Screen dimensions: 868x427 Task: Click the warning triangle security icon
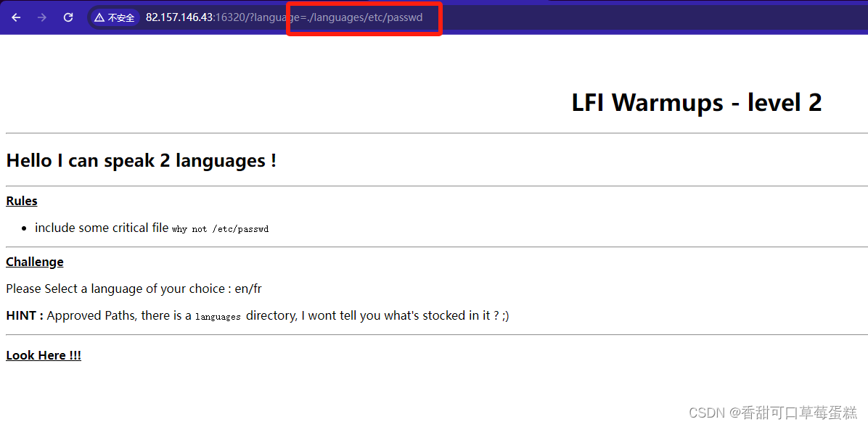(98, 17)
